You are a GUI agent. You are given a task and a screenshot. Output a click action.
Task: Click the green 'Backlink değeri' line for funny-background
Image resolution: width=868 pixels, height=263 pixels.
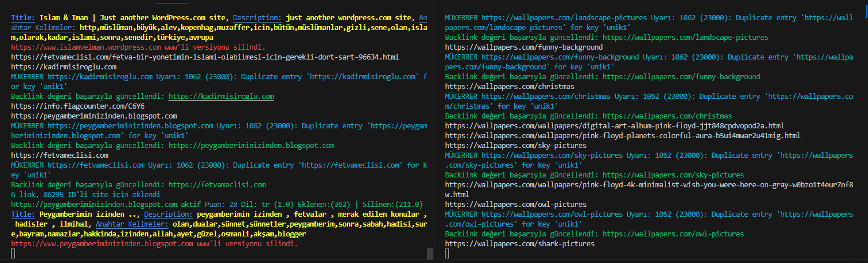[x=603, y=77]
